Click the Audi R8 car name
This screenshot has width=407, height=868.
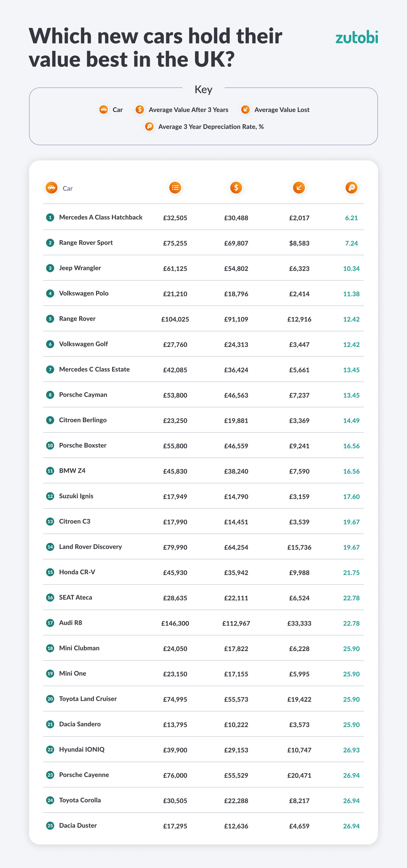tap(70, 623)
